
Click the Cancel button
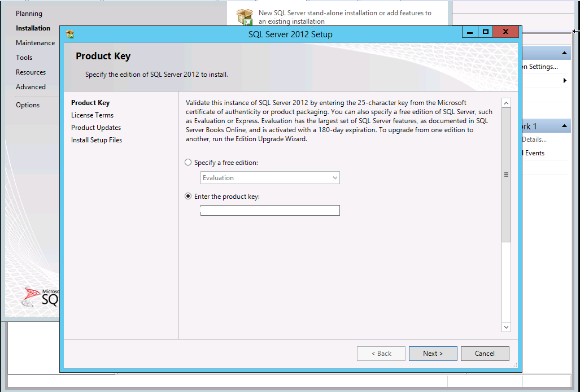coord(485,354)
